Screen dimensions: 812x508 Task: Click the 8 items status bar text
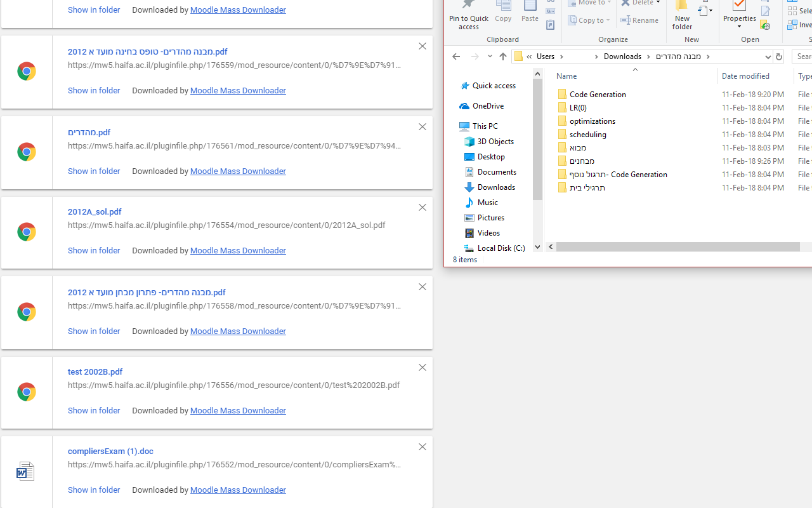[x=465, y=260]
